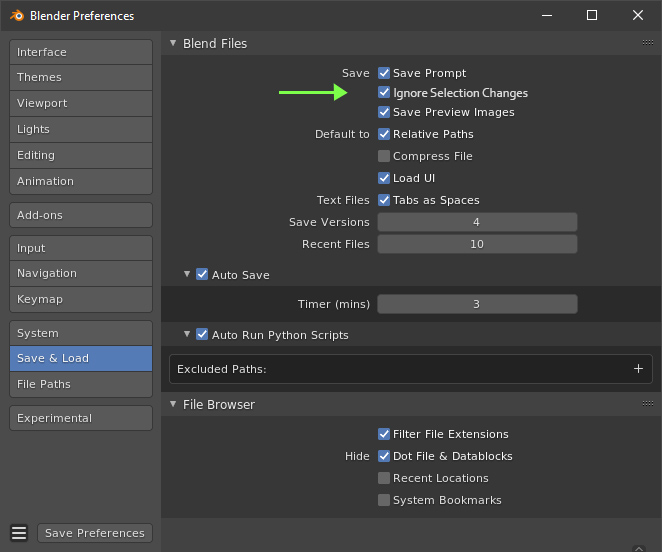
Task: Uncheck the Load UI checkbox
Action: pyautogui.click(x=384, y=178)
